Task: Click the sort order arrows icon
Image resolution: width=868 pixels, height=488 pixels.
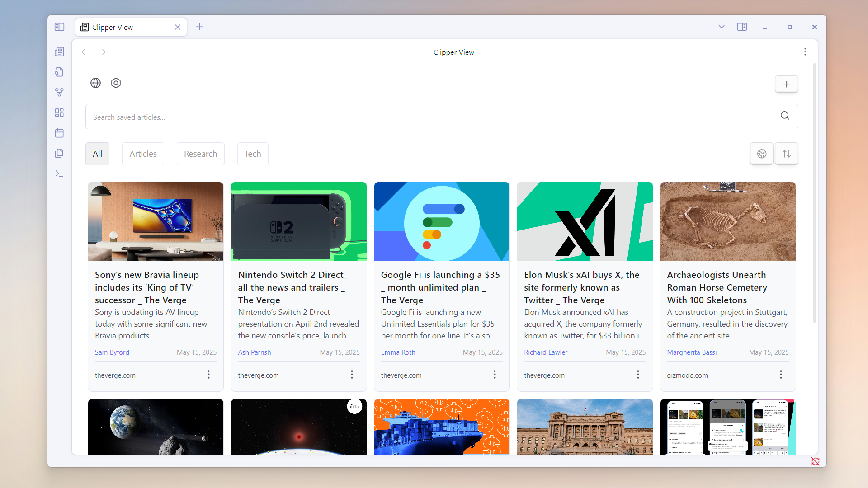Action: tap(786, 154)
